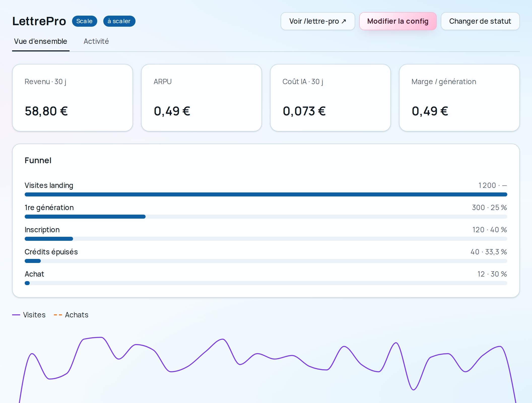This screenshot has height=403, width=532.
Task: Click the '120 · 40 %' value
Action: pos(490,230)
